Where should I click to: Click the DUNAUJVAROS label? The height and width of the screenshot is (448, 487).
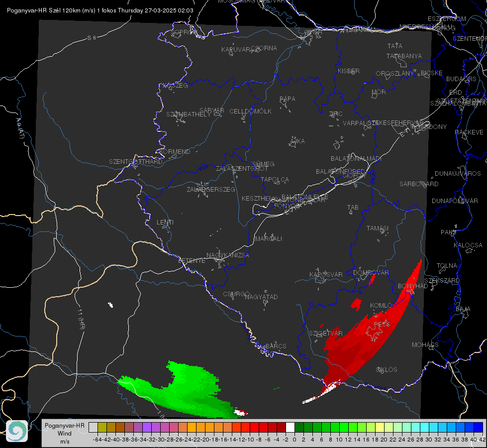458,174
